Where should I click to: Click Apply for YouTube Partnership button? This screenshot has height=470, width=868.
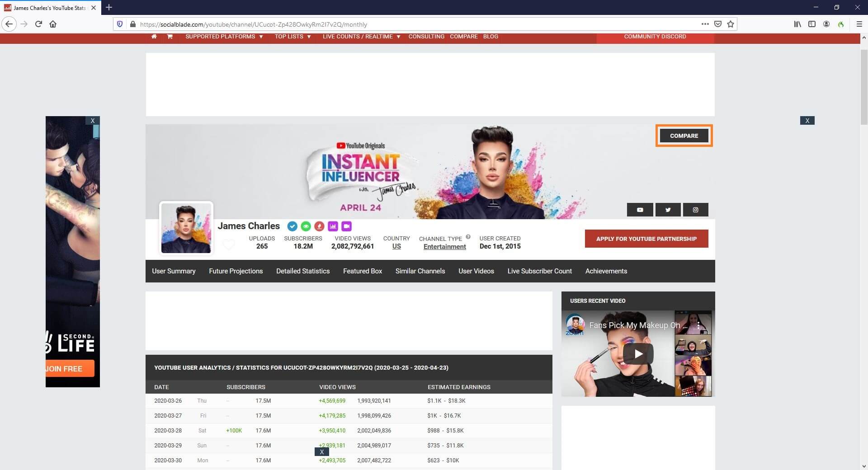click(646, 239)
